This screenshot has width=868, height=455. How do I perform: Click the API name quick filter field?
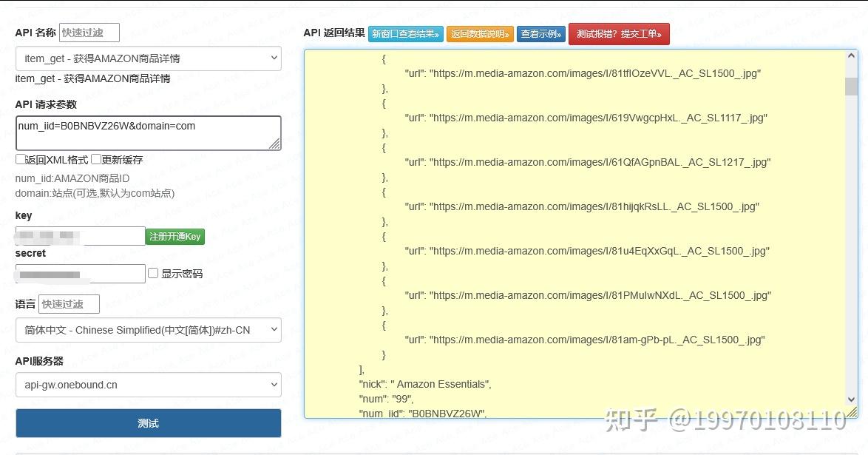click(x=89, y=33)
